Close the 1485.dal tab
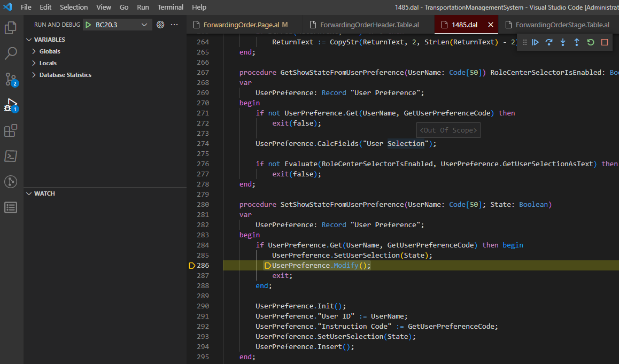The image size is (619, 364). 491,25
